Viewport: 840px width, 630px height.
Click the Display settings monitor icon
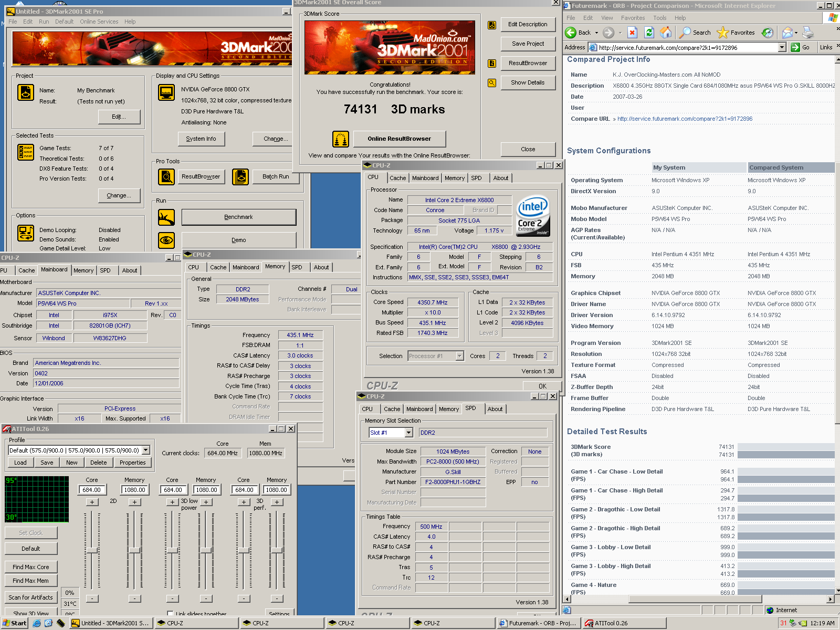166,92
